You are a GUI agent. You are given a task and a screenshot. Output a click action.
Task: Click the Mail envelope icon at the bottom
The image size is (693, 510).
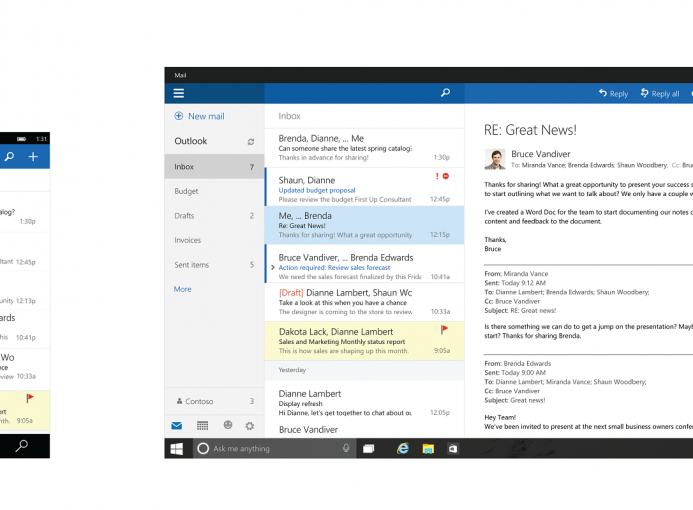(x=177, y=426)
